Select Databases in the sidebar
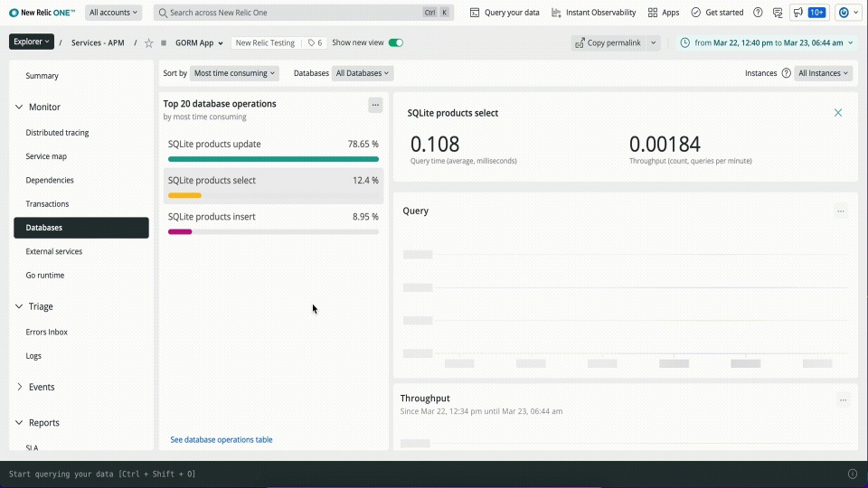 pyautogui.click(x=81, y=228)
